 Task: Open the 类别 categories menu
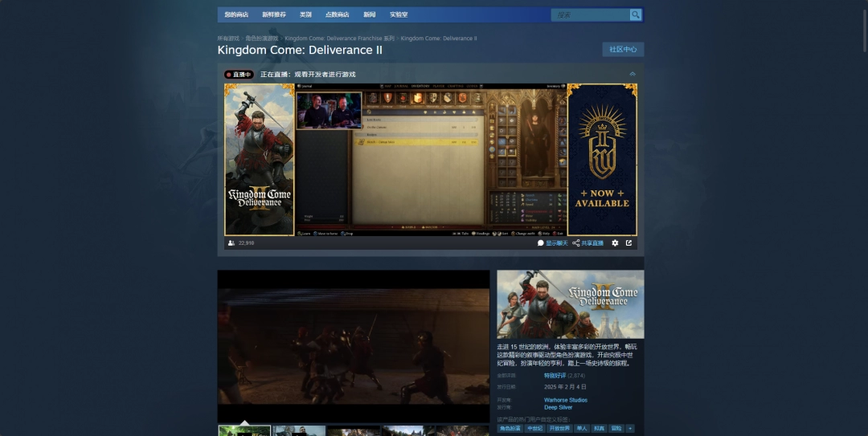pyautogui.click(x=305, y=14)
